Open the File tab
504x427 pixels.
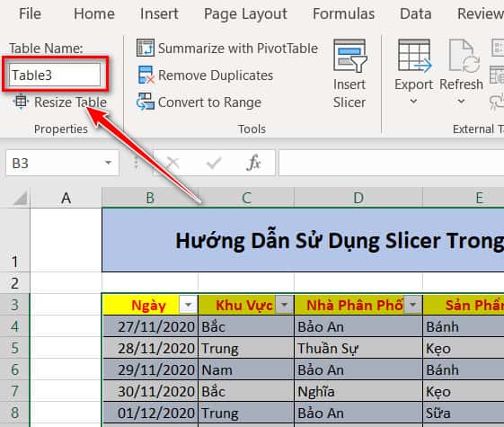pyautogui.click(x=30, y=13)
